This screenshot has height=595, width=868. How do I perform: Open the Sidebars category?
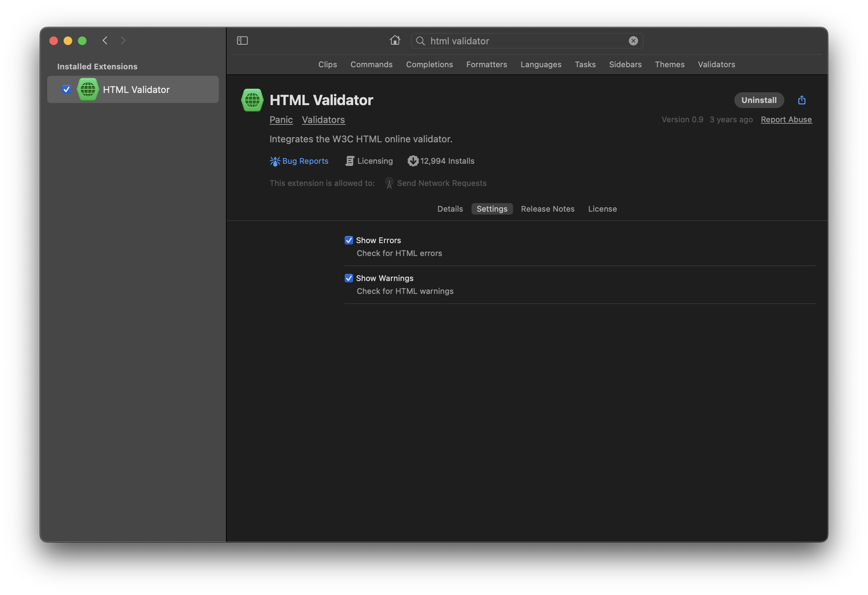(x=625, y=64)
